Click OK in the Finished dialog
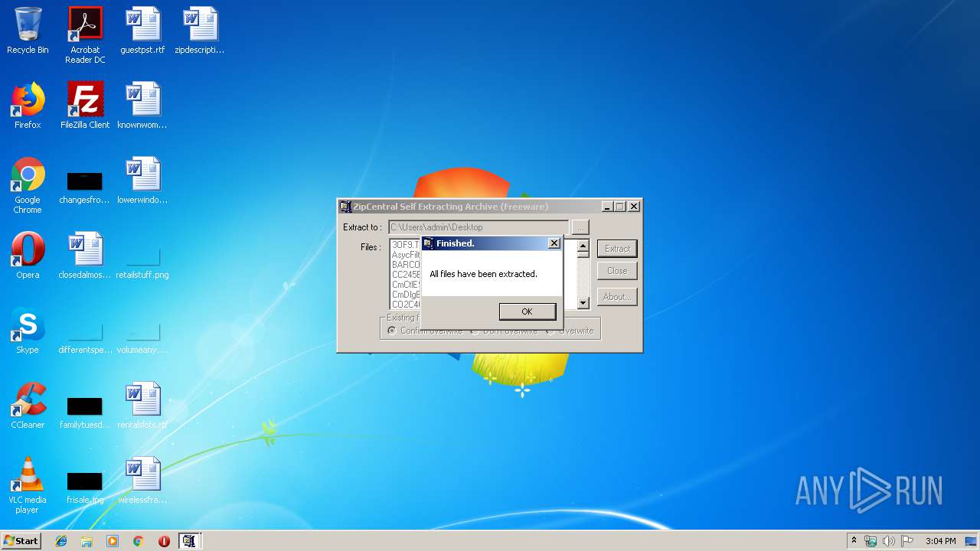The image size is (980, 551). click(x=527, y=311)
